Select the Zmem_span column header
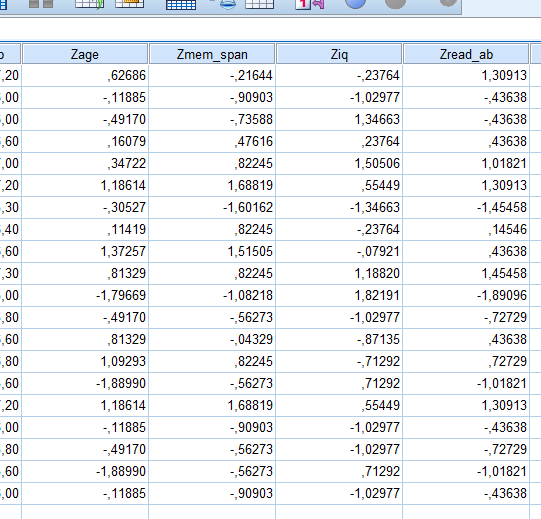This screenshot has width=541, height=519. tap(212, 54)
